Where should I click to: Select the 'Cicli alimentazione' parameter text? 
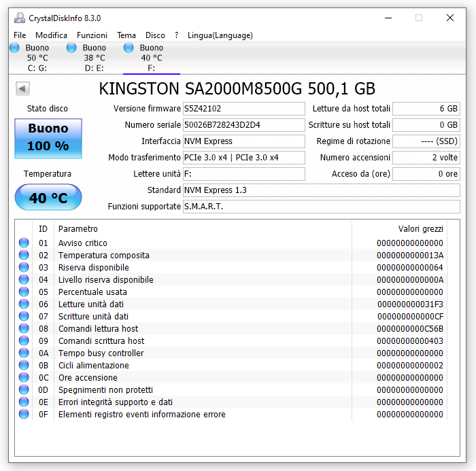pyautogui.click(x=94, y=366)
